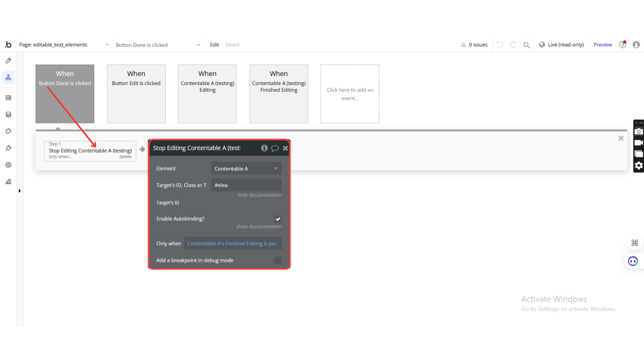Select the 'Button Done is clicked' event
The height and width of the screenshot is (363, 644).
click(65, 94)
